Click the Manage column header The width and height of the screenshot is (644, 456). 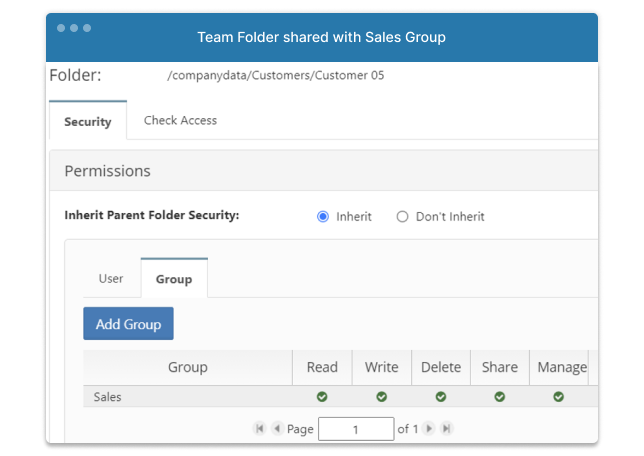559,367
